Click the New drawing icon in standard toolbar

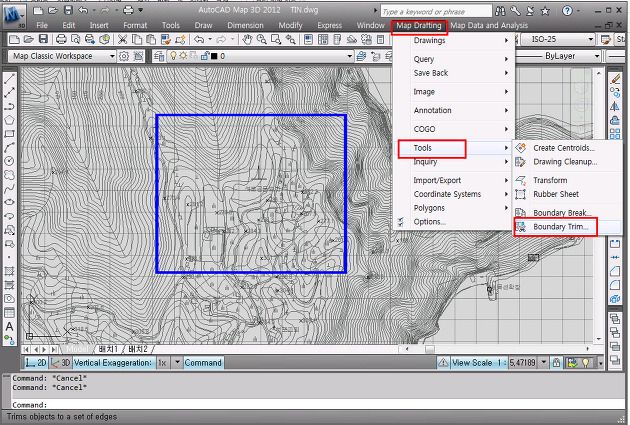click(x=14, y=39)
